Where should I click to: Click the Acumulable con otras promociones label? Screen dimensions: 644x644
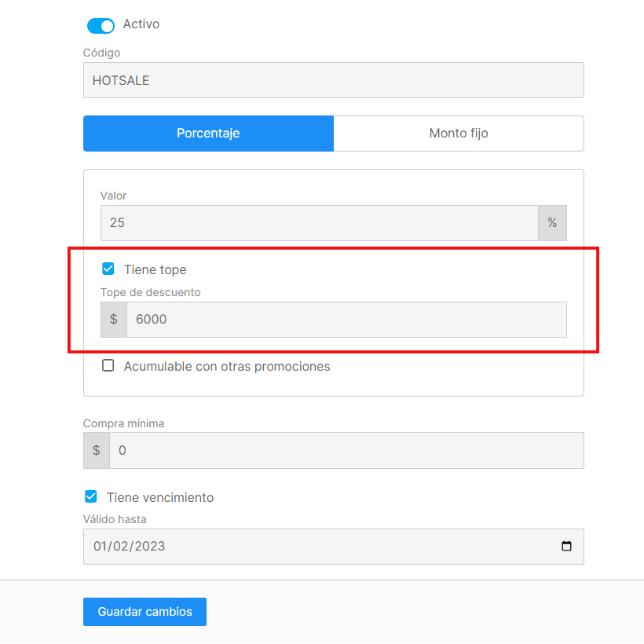pos(227,366)
